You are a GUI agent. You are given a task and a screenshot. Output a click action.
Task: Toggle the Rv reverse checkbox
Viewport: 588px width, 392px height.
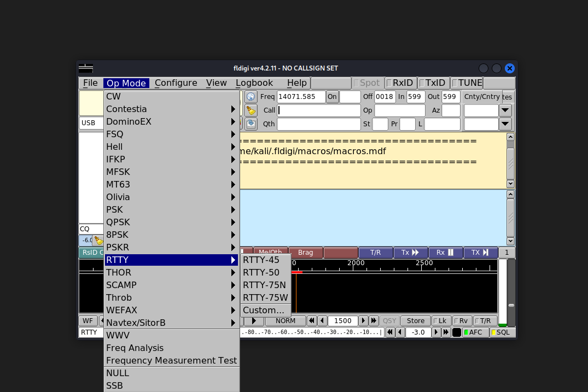461,321
